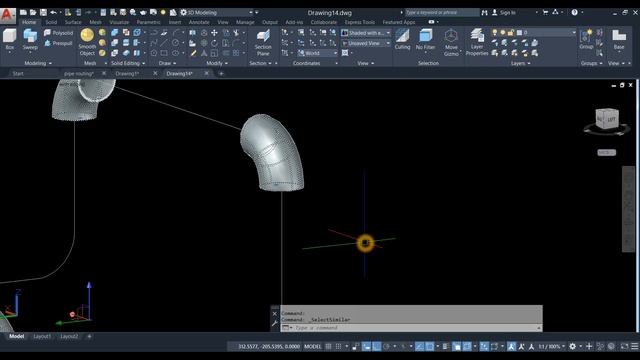The height and width of the screenshot is (360, 640).
Task: Close the Drawing14 file tab
Action: 207,73
